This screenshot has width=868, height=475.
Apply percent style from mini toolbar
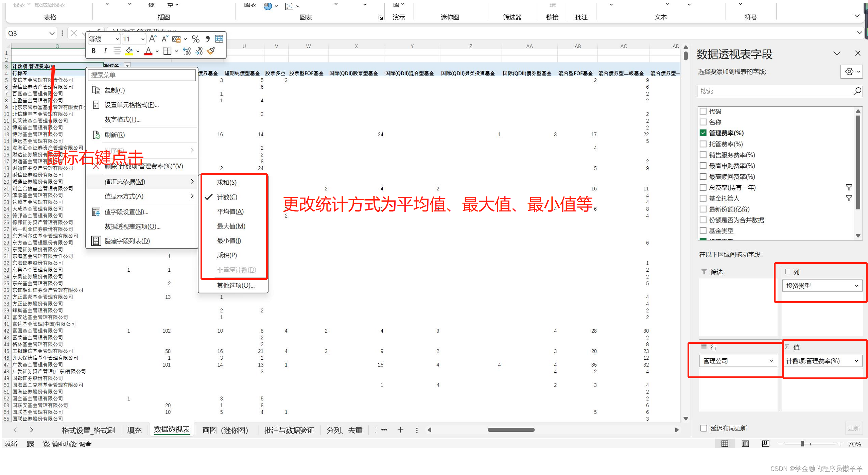195,39
